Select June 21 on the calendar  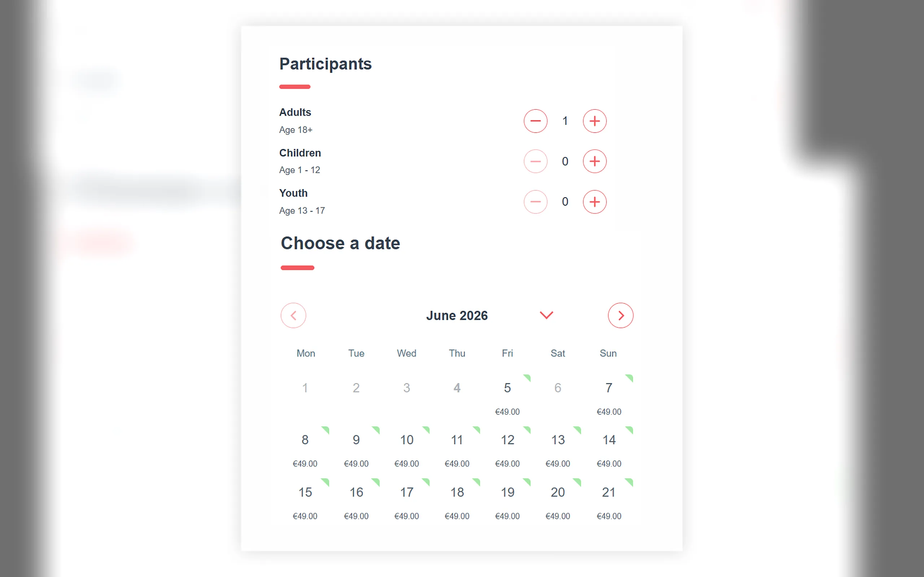pyautogui.click(x=609, y=501)
